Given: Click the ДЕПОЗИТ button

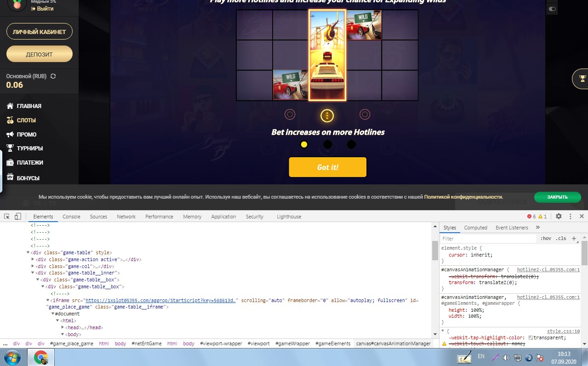Looking at the screenshot, I should point(40,54).
